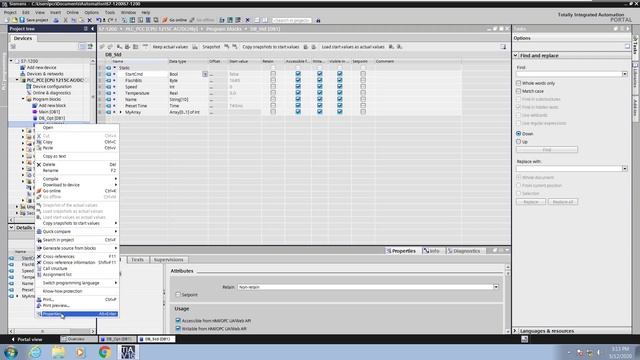
Task: Open the Chrome browser from the taskbar
Action: pyautogui.click(x=104, y=352)
